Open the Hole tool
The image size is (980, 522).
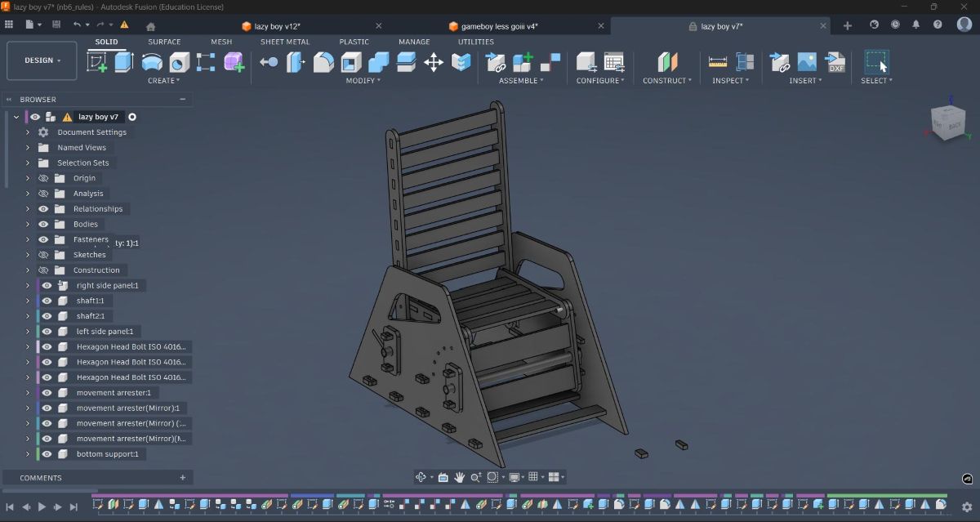click(x=180, y=62)
